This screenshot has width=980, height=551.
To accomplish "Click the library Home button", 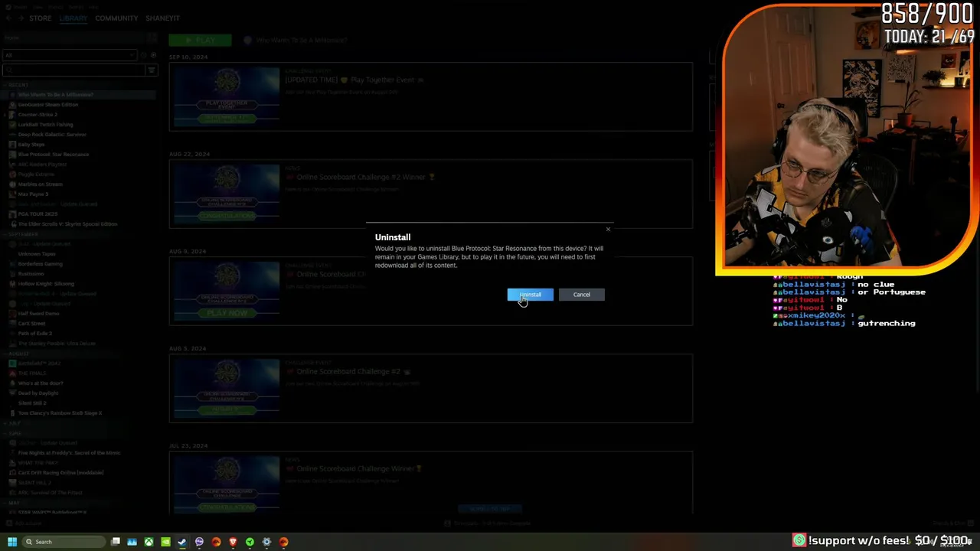I will [x=73, y=37].
